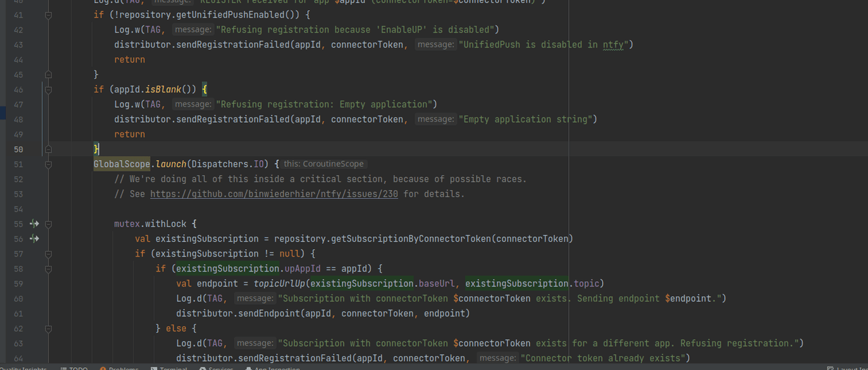Screen dimensions: 868x370
Task: Fold the else block at line 62
Action: [x=48, y=329]
